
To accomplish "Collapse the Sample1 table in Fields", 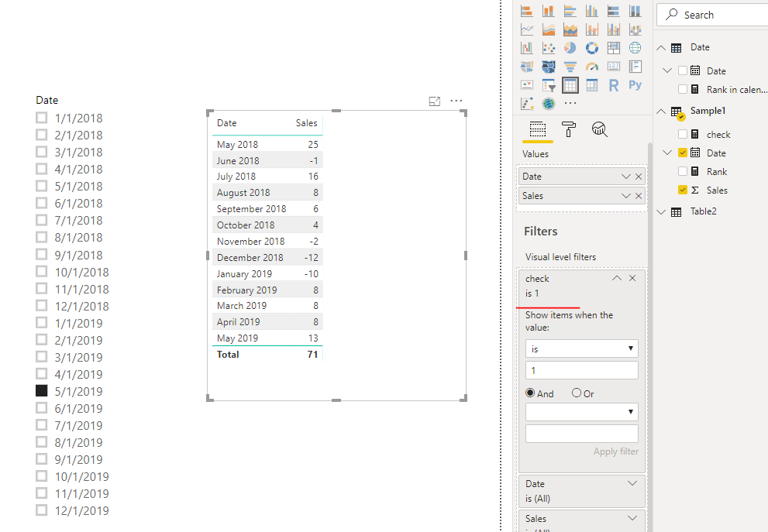I will pyautogui.click(x=661, y=111).
